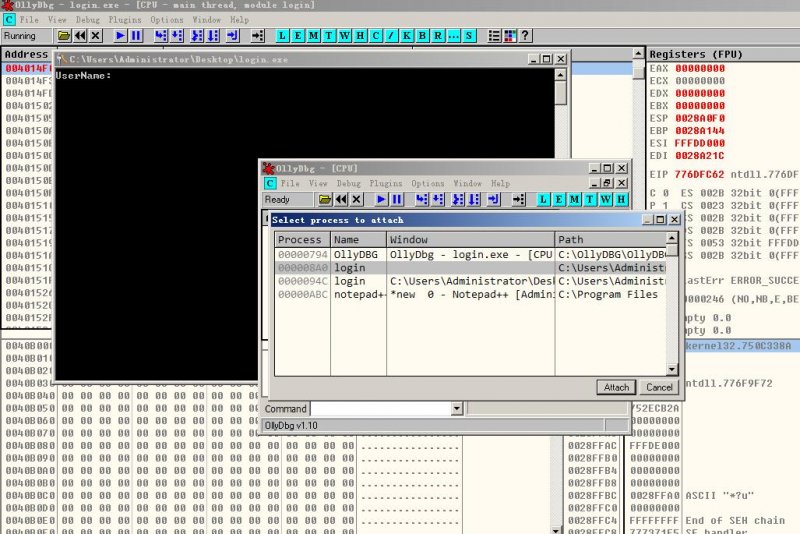Click kernel32.750C338A stack entry
The height and width of the screenshot is (534, 800).
click(738, 346)
